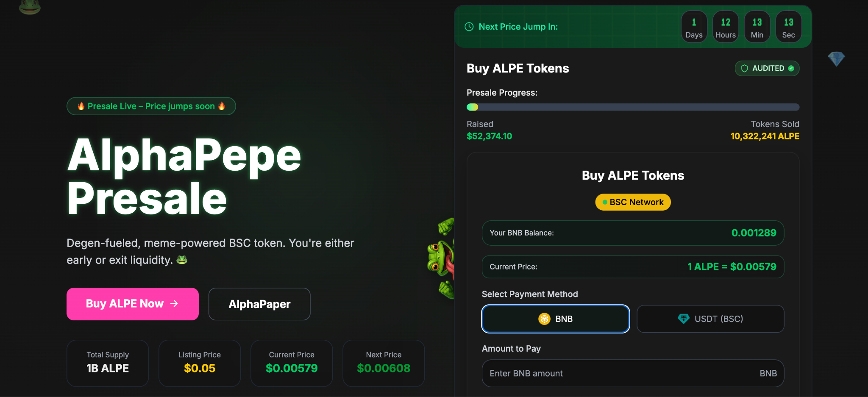
Task: Click the Presale Live price jumps banner
Action: (151, 106)
